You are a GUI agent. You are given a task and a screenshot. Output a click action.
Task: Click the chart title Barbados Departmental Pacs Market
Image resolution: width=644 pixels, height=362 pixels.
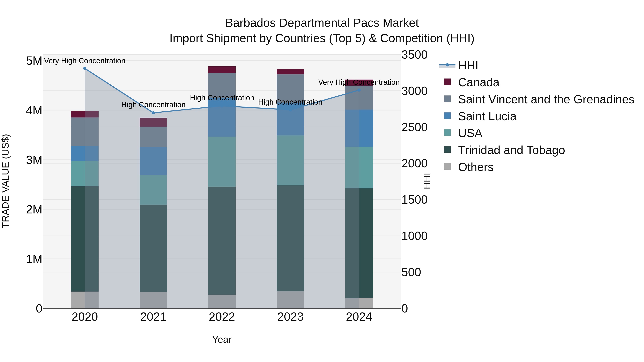pyautogui.click(x=322, y=23)
